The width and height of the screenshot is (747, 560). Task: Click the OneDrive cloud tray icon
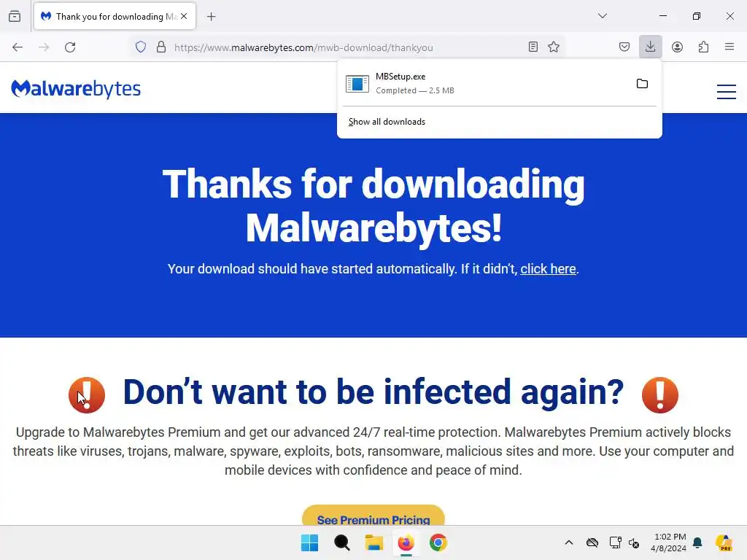[592, 542]
